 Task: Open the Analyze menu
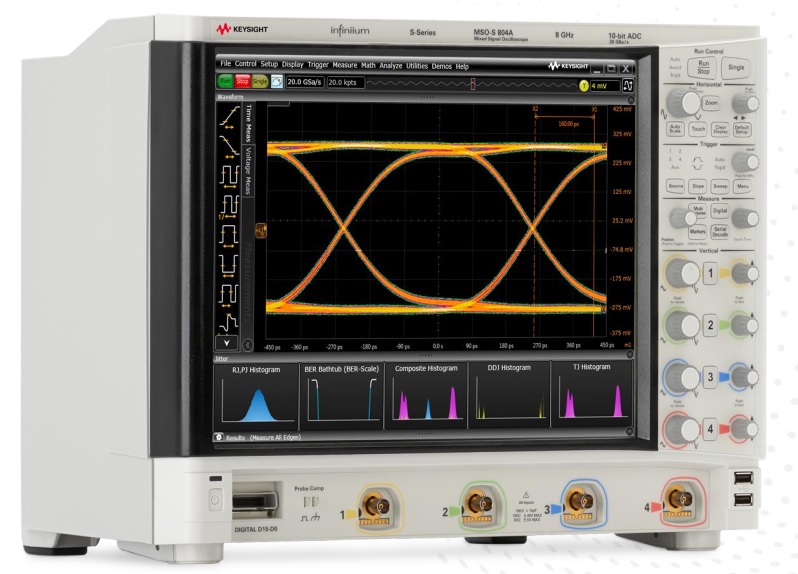pos(391,65)
